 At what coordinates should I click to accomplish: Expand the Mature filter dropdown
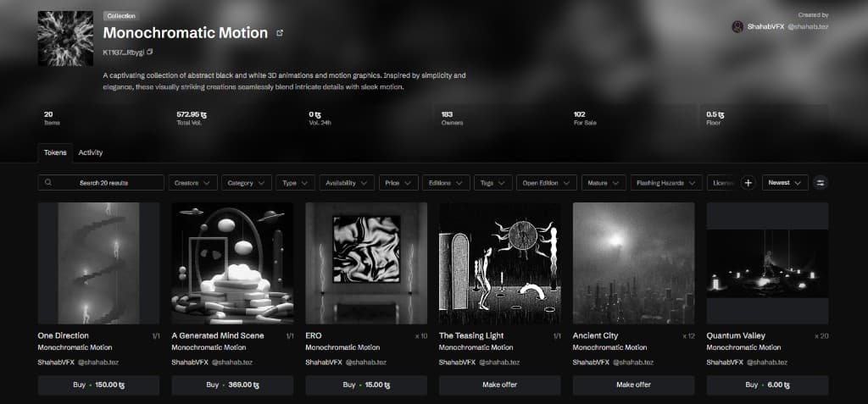[x=604, y=183]
